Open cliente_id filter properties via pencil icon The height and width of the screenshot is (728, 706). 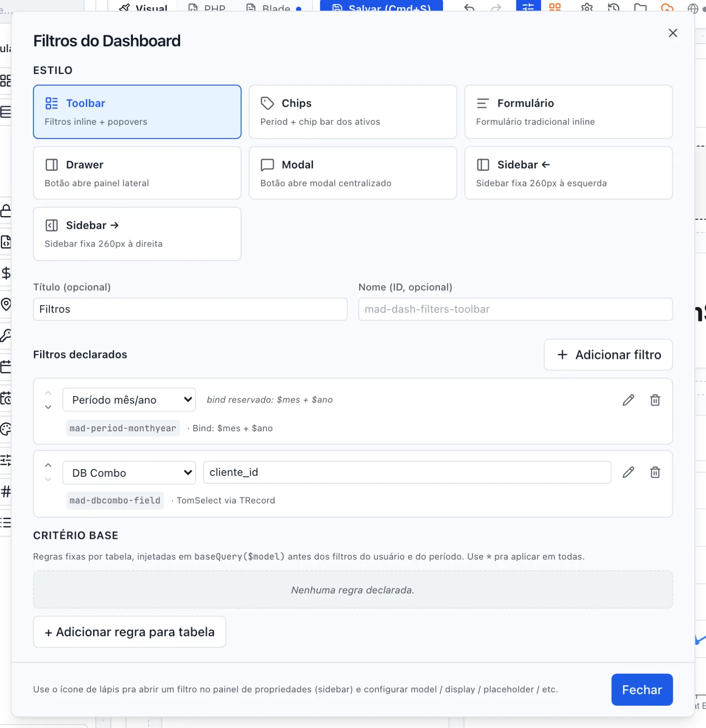click(628, 472)
